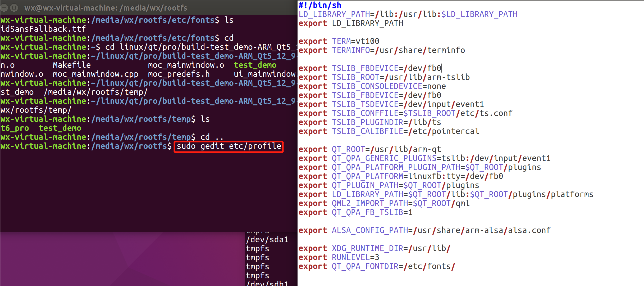Image resolution: width=644 pixels, height=286 pixels.
Task: Click test_demo listed next to t6_pro
Action: (x=60, y=128)
